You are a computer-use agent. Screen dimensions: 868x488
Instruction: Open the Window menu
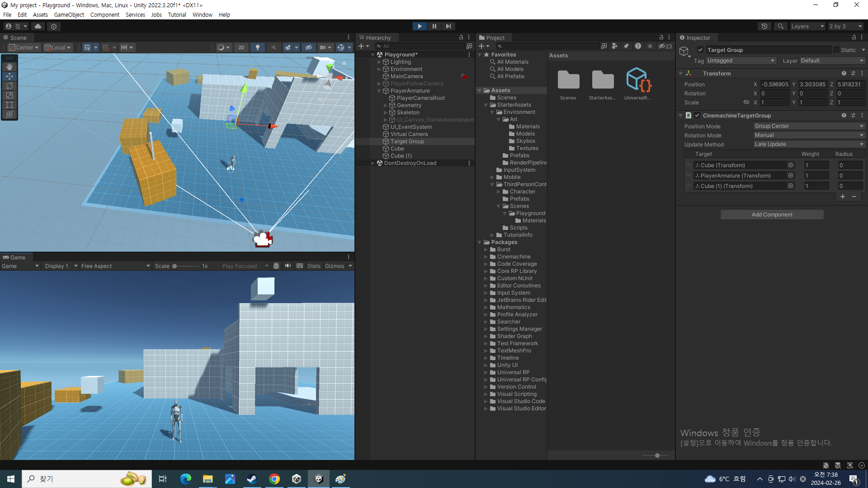point(202,14)
